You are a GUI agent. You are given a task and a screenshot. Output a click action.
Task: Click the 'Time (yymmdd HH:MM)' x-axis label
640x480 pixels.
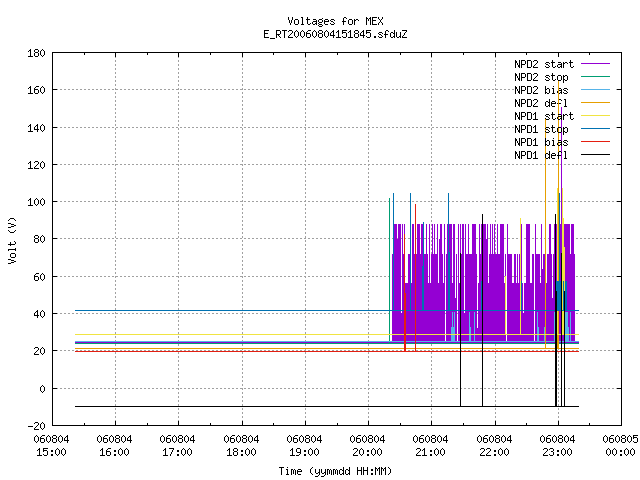click(x=335, y=471)
